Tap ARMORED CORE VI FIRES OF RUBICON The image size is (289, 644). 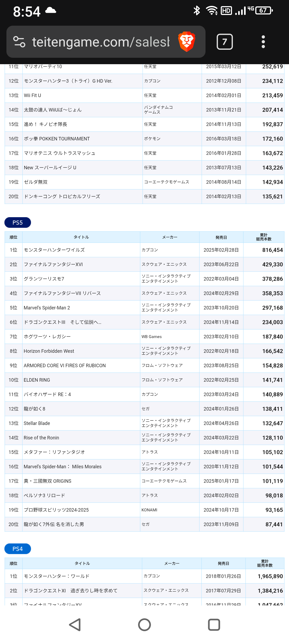tap(65, 366)
